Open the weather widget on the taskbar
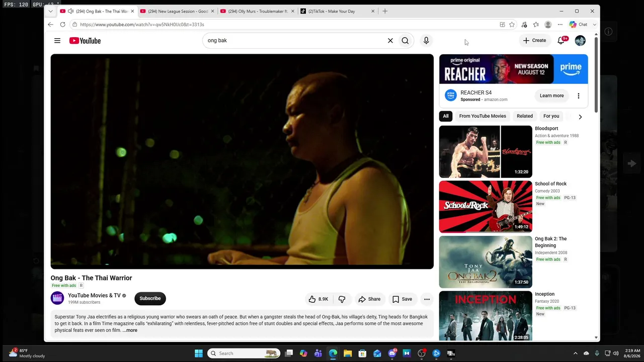 (x=27, y=353)
